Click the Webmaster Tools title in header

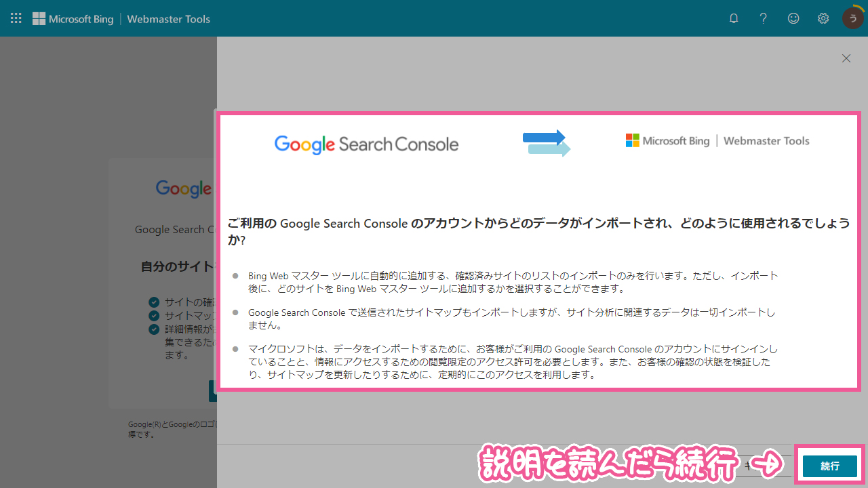(169, 19)
